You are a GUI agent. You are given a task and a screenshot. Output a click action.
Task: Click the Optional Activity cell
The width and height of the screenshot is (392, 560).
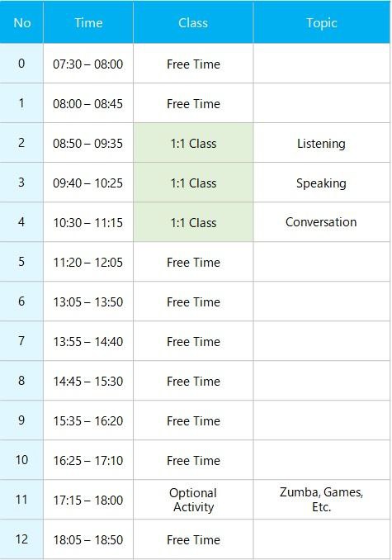point(193,500)
